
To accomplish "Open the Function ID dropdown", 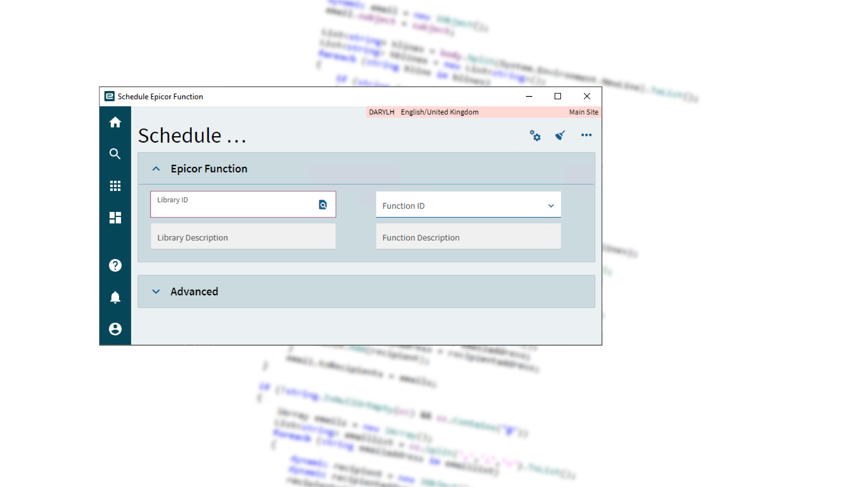I will (x=551, y=205).
